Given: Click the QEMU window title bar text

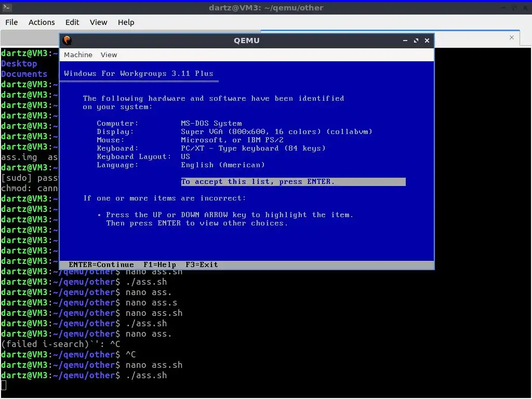Looking at the screenshot, I should coord(247,41).
